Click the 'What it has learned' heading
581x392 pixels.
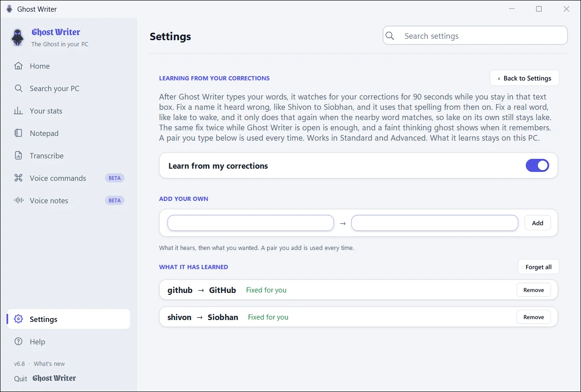click(194, 267)
